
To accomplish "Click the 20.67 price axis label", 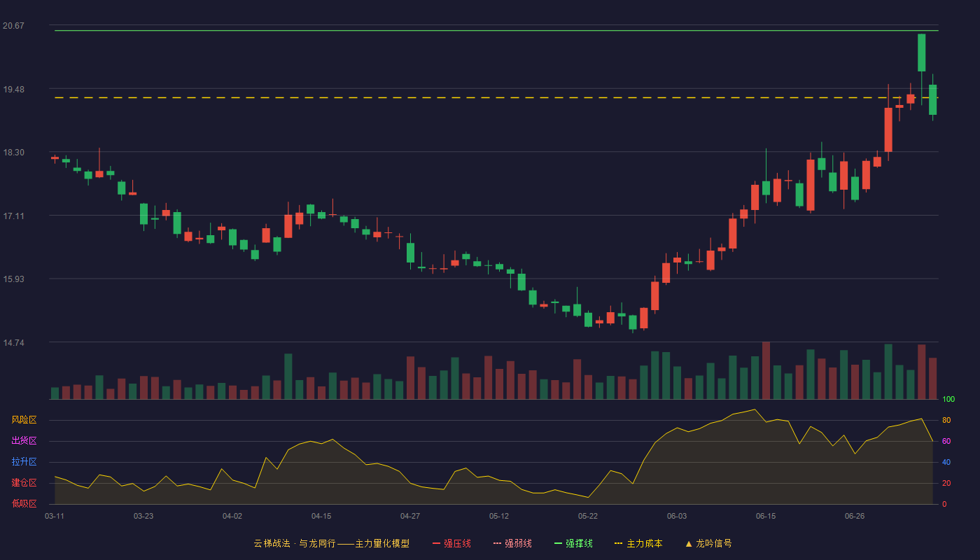I will point(13,26).
